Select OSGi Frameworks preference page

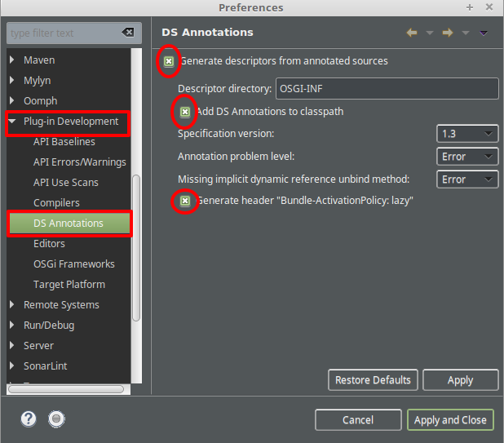click(x=74, y=264)
